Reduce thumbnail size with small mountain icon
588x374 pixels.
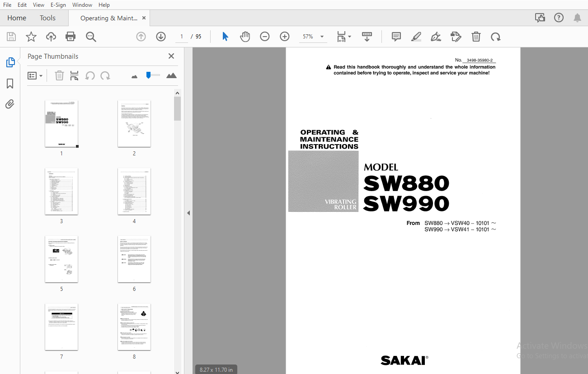134,76
